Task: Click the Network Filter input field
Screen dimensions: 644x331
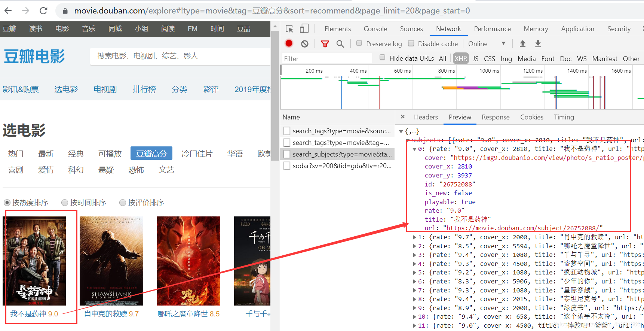Action: coord(327,58)
